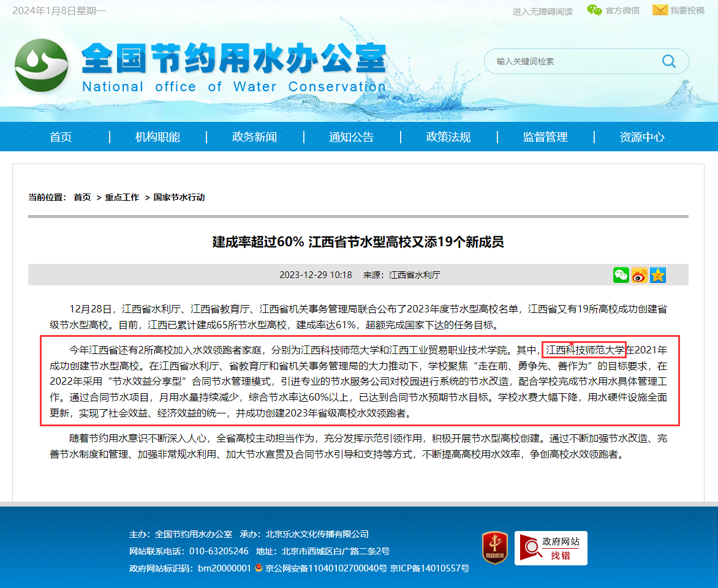The height and width of the screenshot is (588, 718).
Task: Click footer phone number 010-63205246
Action: coord(219,551)
